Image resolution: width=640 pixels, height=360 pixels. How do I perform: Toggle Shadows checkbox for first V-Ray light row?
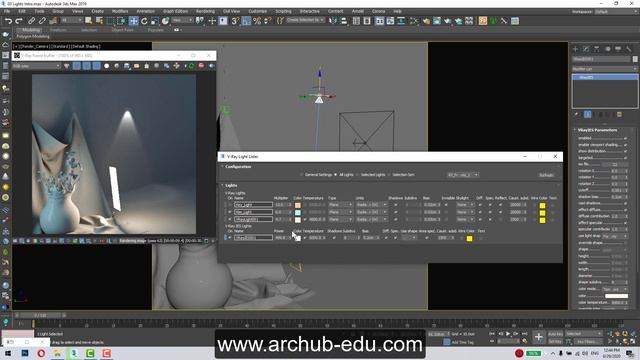(x=396, y=205)
